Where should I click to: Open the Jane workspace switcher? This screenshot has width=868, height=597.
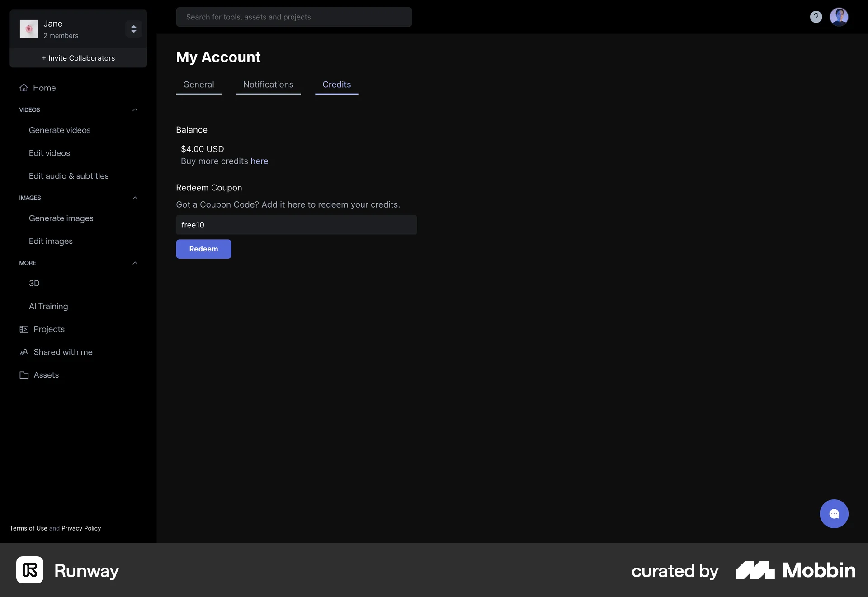coord(133,29)
